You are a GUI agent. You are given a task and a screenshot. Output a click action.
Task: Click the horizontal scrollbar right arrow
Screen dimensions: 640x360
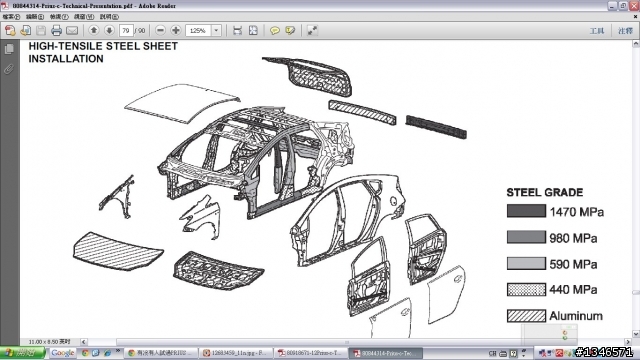[628, 342]
